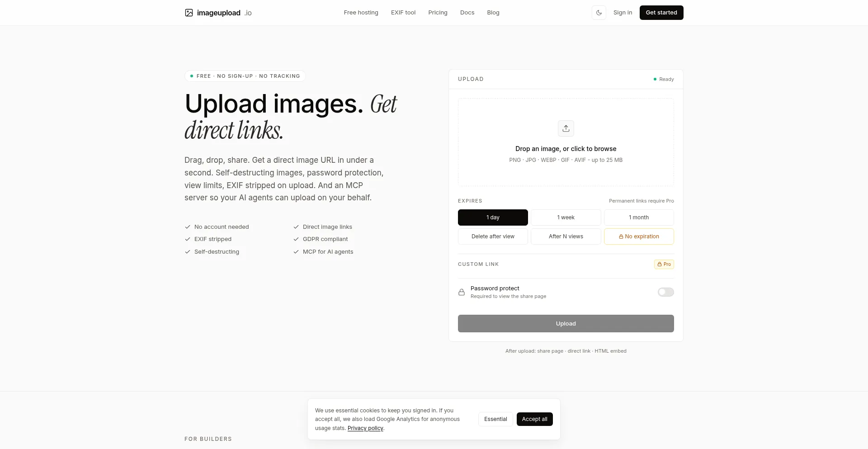Enable the Password protect toggle
Screen dimensions: 868x449
point(666,292)
